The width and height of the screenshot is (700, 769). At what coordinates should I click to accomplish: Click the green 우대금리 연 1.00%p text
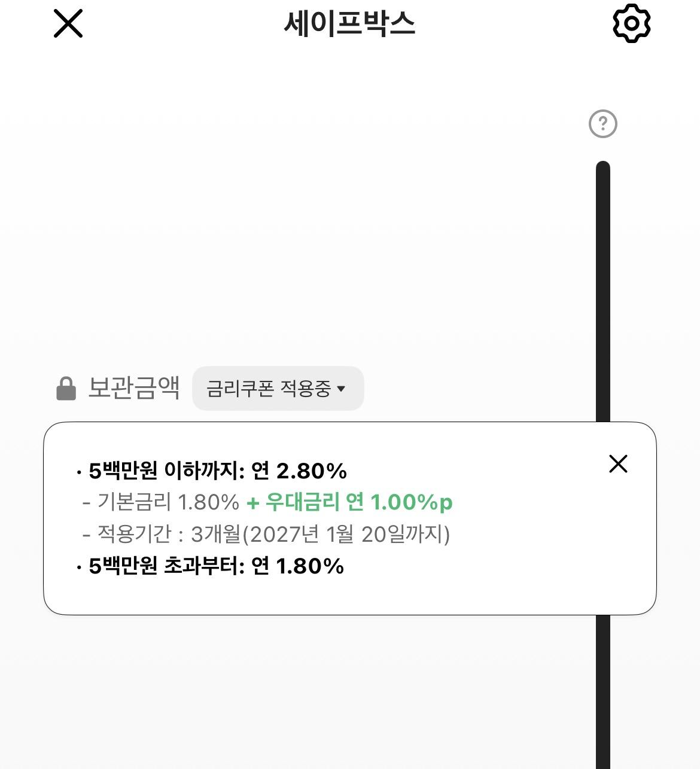pos(349,502)
